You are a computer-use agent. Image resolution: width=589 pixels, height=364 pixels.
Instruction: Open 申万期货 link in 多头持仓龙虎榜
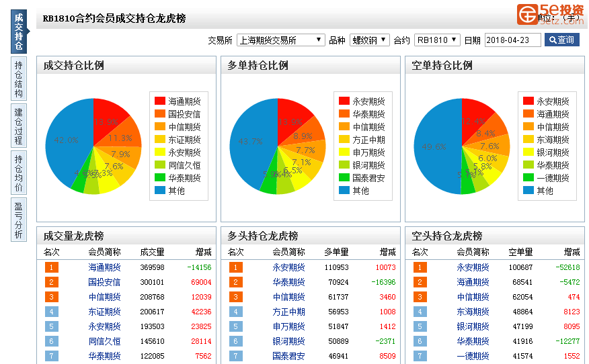point(288,326)
